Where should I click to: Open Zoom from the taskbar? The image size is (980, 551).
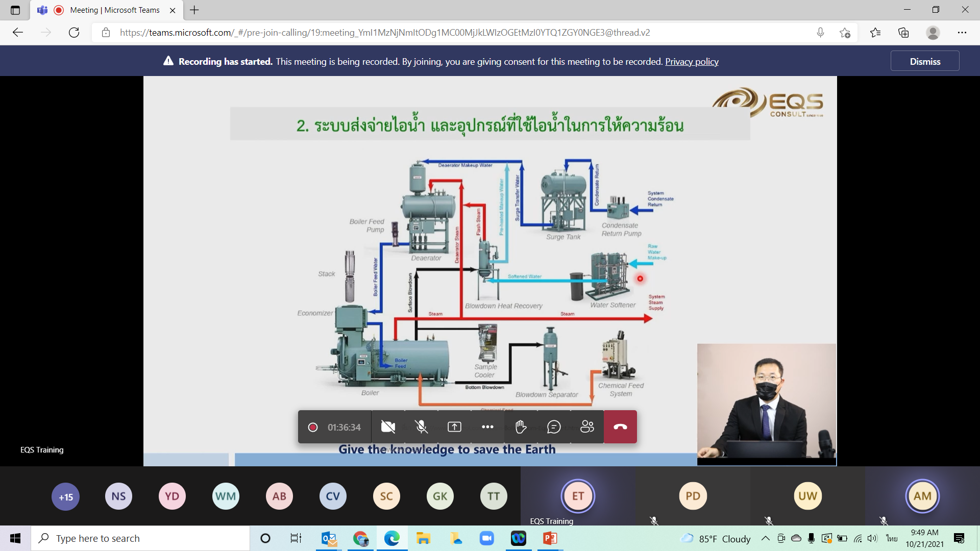pos(487,538)
